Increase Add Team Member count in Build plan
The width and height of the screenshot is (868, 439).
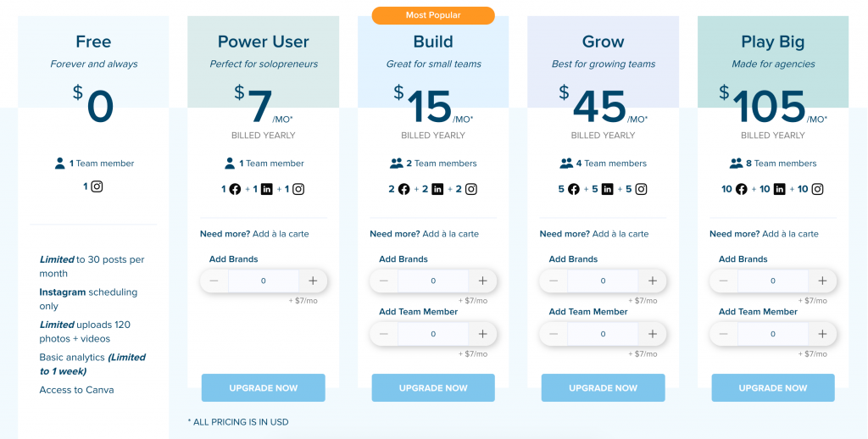482,334
